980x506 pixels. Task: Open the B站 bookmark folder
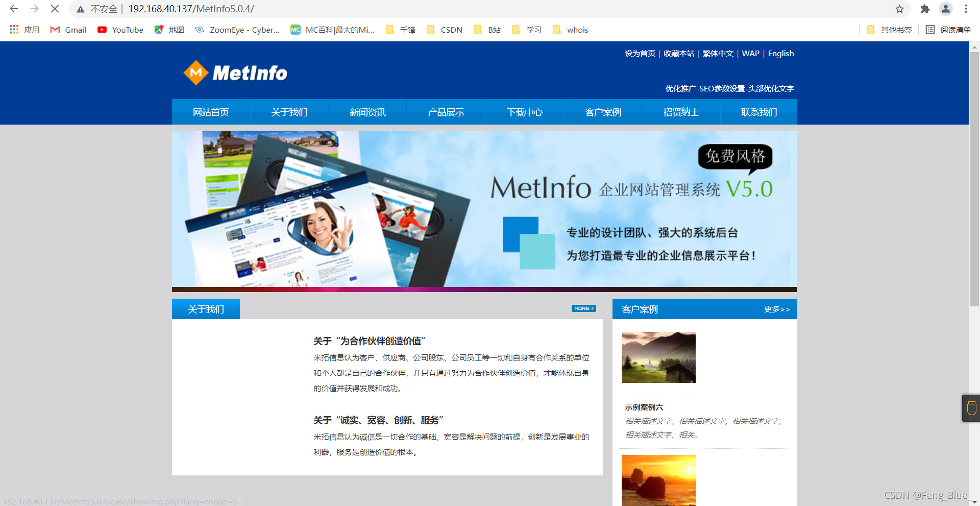point(487,30)
